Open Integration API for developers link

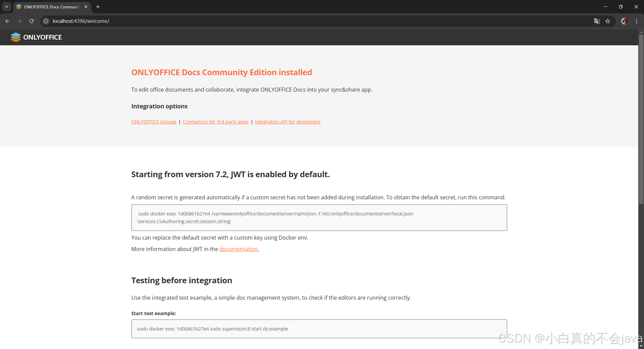click(x=287, y=122)
